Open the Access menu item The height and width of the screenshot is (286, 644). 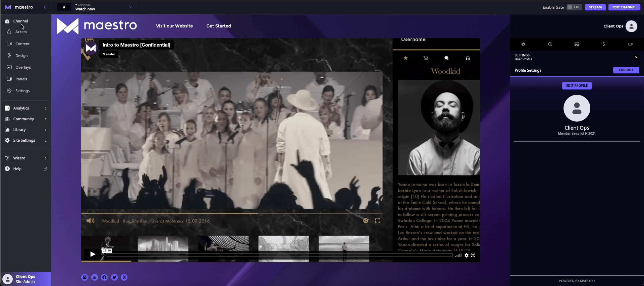pos(21,32)
